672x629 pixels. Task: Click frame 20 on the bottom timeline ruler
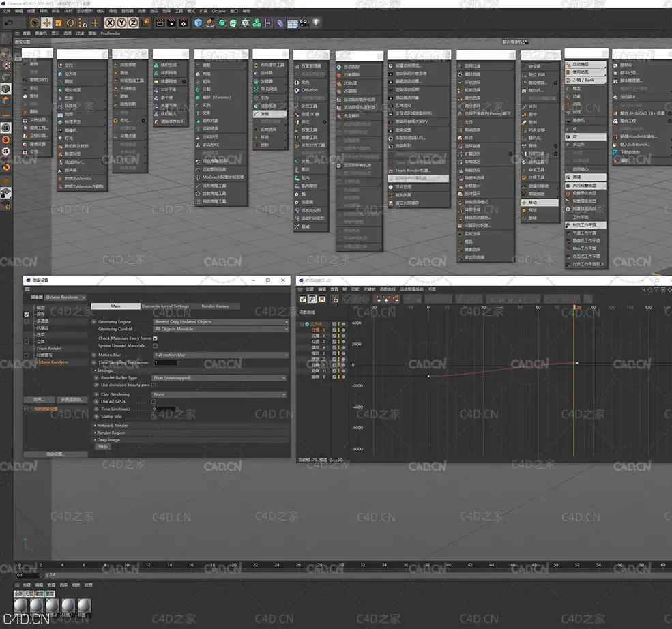pyautogui.click(x=234, y=565)
